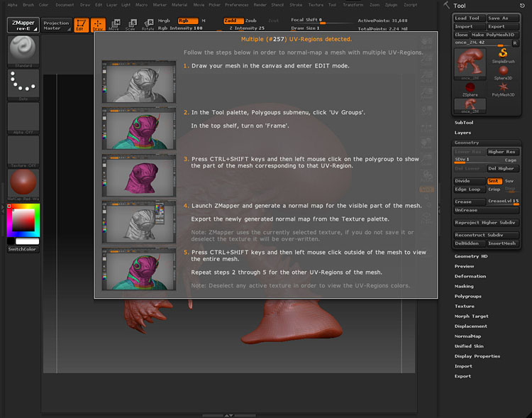
Task: Activate the Move tool in top shelf
Action: 113,26
